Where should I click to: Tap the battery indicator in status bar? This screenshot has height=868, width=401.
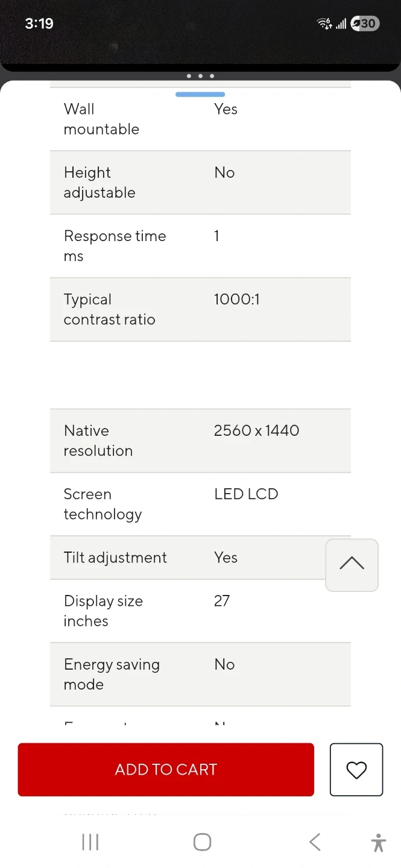365,24
